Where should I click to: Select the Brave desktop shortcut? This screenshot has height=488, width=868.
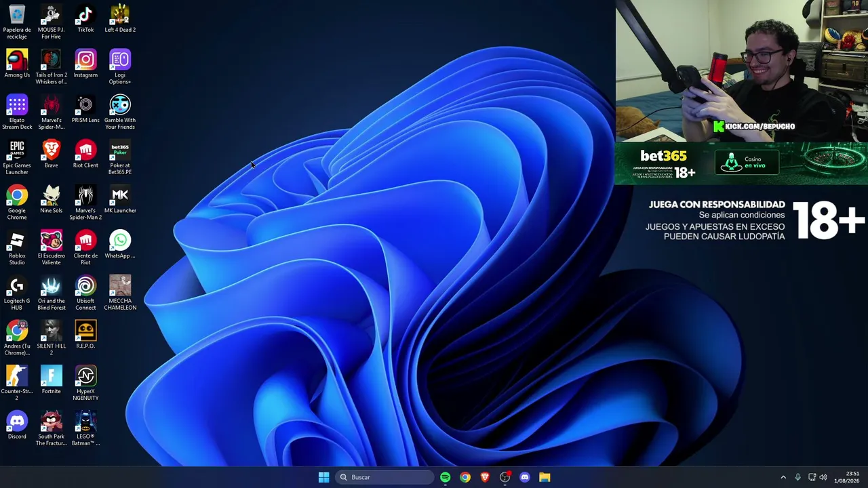point(51,154)
